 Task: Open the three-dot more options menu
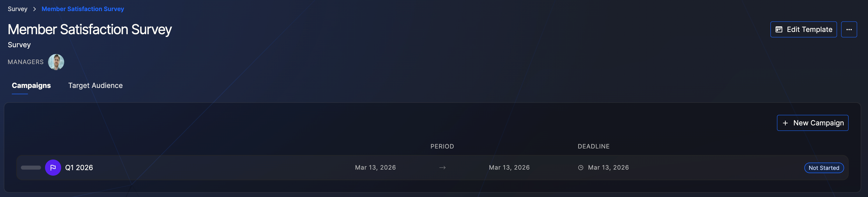849,30
